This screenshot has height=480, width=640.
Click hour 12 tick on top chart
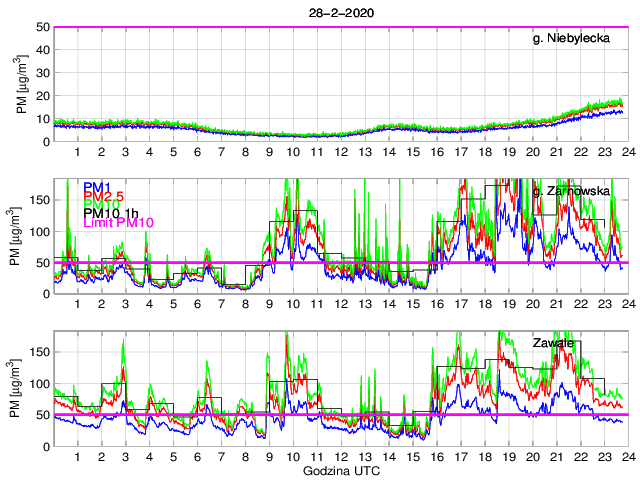[341, 152]
